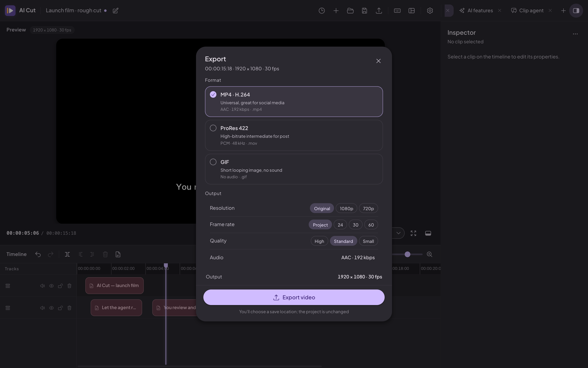Screen dimensions: 588x368
Task: Set quality to High
Action: (x=319, y=241)
